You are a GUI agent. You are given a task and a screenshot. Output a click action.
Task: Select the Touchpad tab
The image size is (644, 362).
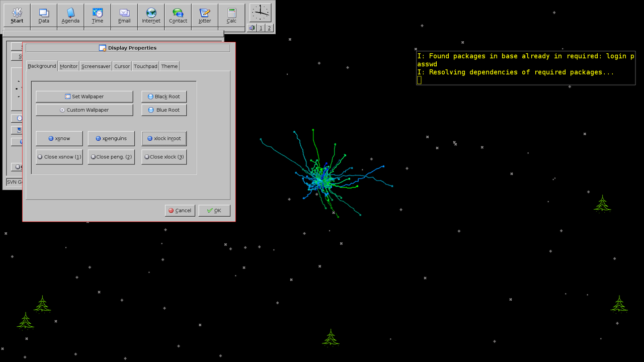[x=145, y=66]
